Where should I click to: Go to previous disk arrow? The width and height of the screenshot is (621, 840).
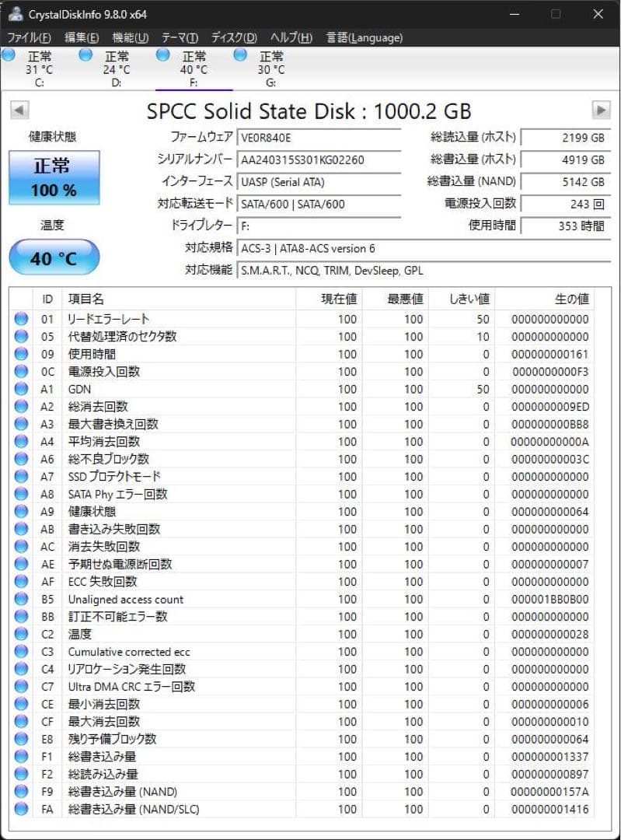[x=19, y=110]
